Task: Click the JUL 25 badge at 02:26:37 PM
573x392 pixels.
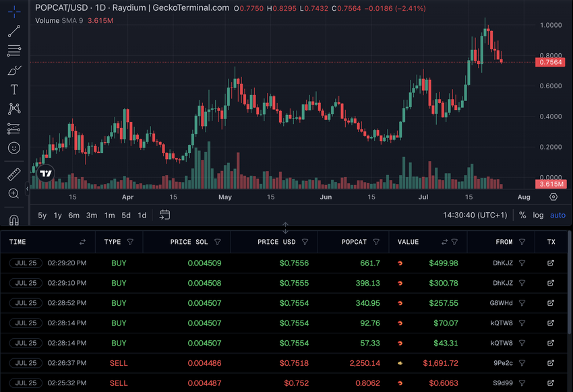Action: click(x=26, y=363)
